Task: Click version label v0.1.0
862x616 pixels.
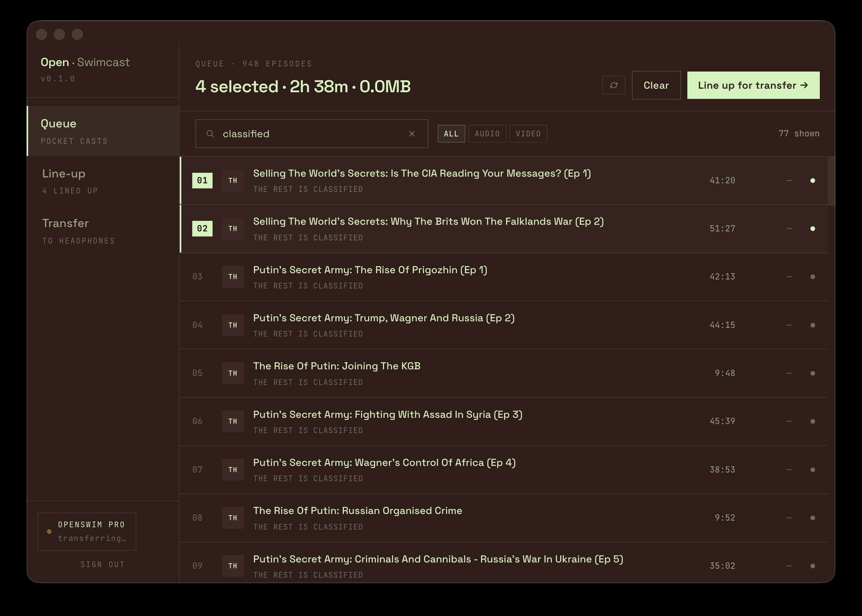Action: coord(58,79)
